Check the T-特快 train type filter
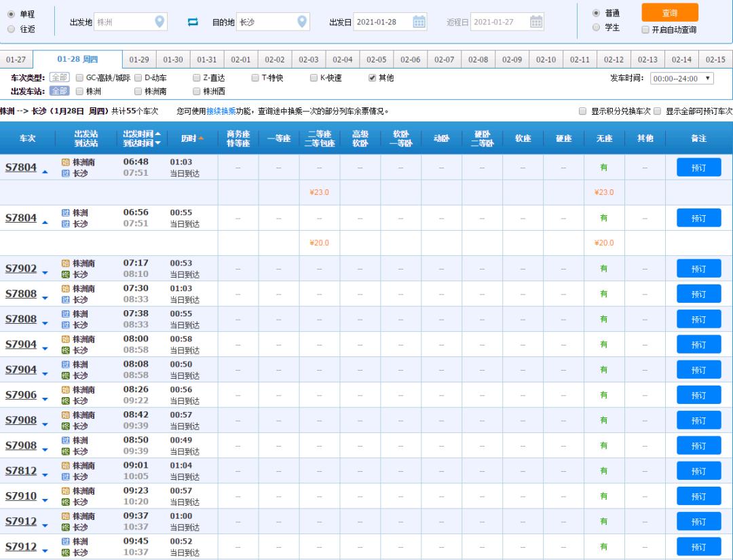The image size is (733, 560). click(255, 77)
